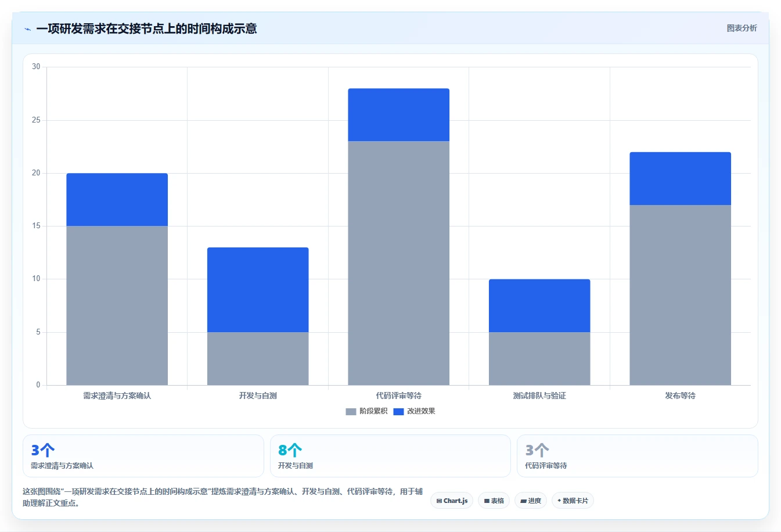Screen dimensions: 781x532
Task: Click the 改进效果 legend label
Action: click(421, 411)
